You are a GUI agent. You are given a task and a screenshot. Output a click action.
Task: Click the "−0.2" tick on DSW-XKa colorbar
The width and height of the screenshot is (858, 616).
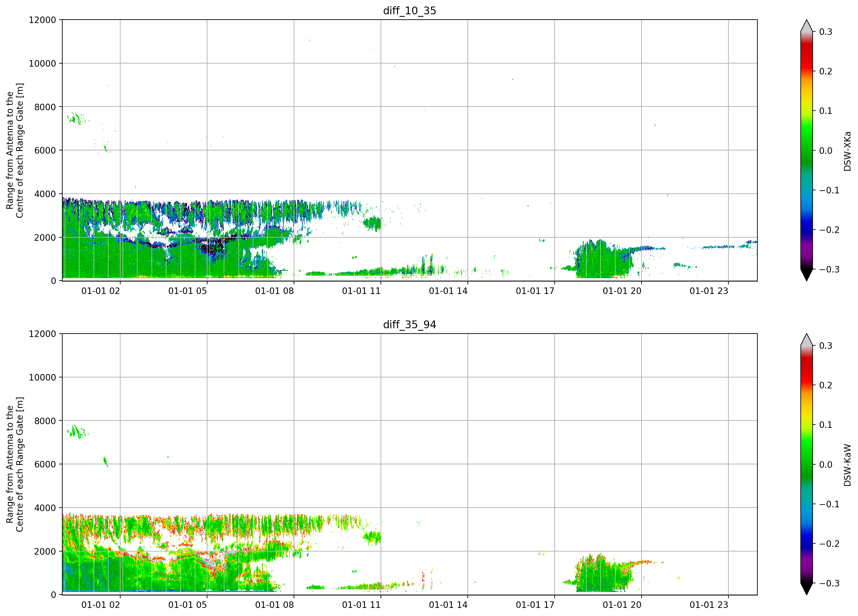coord(829,230)
